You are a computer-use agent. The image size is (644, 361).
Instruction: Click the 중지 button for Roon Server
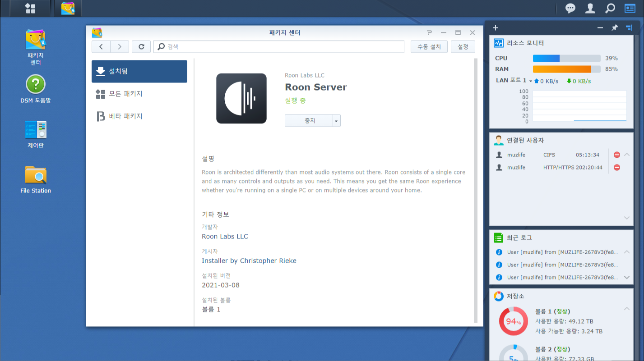pos(309,120)
